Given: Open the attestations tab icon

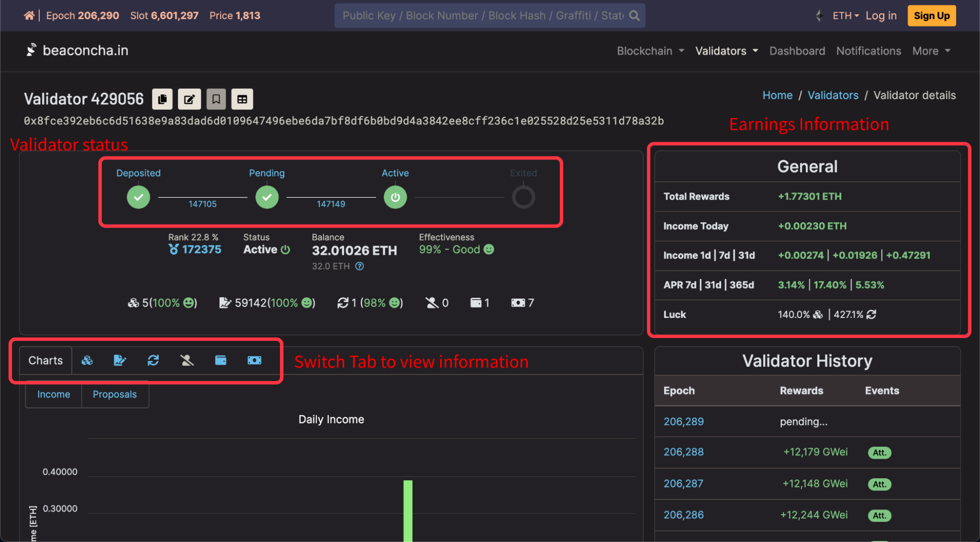Looking at the screenshot, I should (x=120, y=361).
